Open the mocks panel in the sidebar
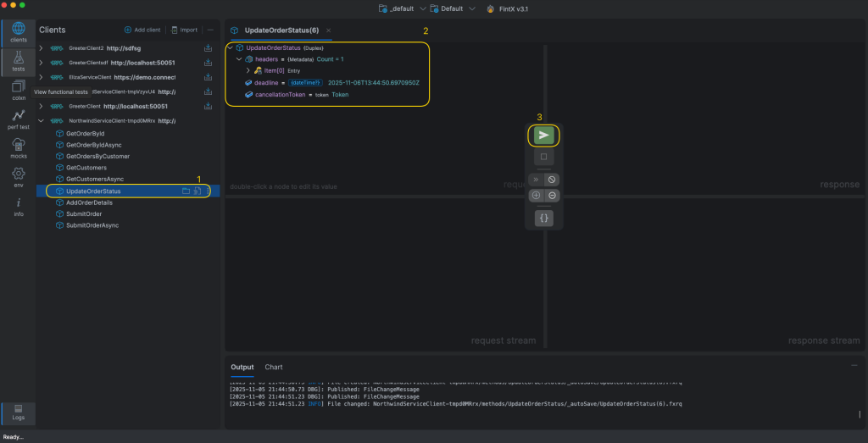Image resolution: width=868 pixels, height=443 pixels. 18,147
